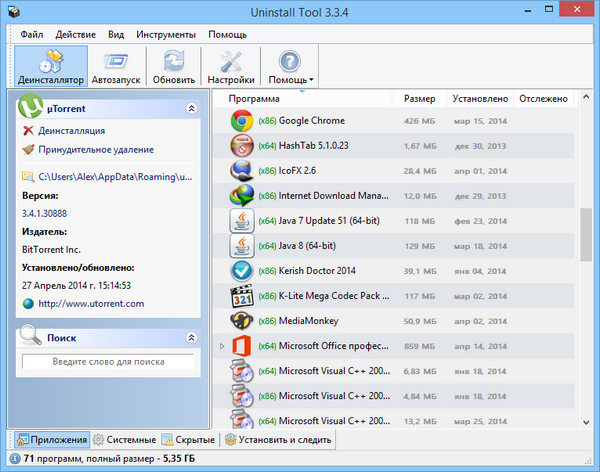Screen dimensions: 600x472
Task: Collapse the Поиск search panel
Action: click(191, 338)
